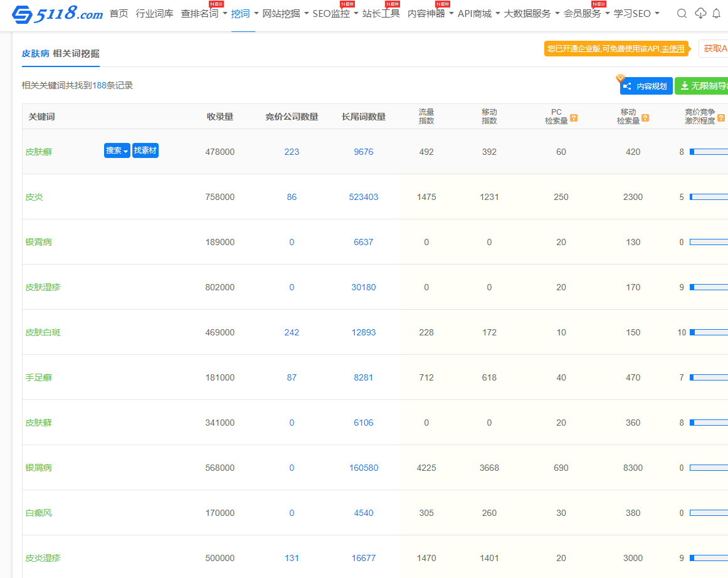Click the green 无限制导出 button

coord(702,86)
